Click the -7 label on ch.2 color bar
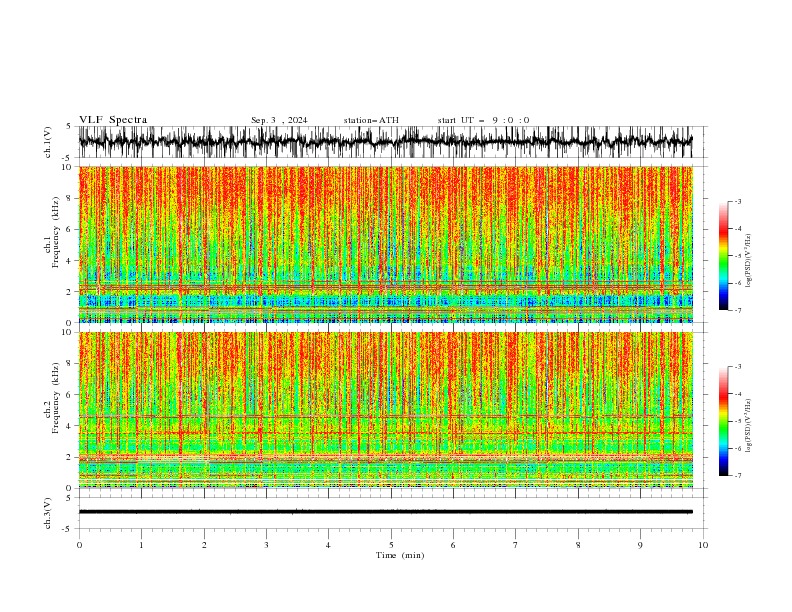This screenshot has height=612, width=792. tap(737, 475)
